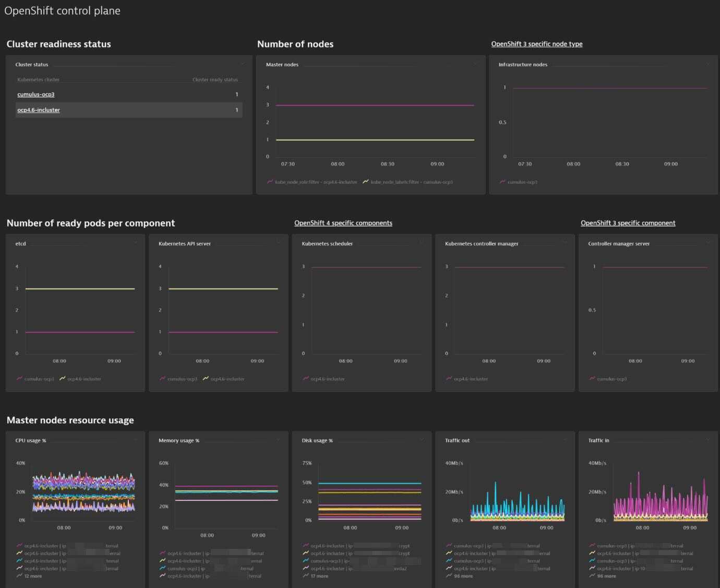
Task: Toggle ocp4.6-incluster legend in Kubernetes scheduler tile
Action: click(323, 379)
